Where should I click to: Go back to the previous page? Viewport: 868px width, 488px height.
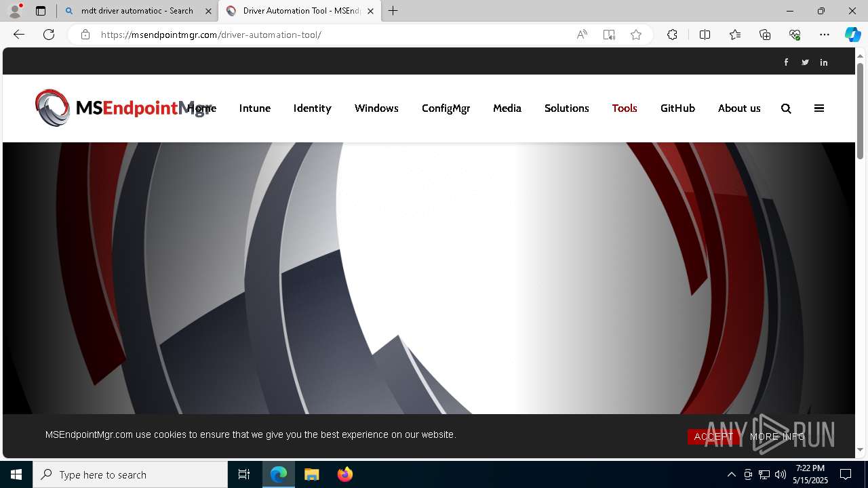19,35
